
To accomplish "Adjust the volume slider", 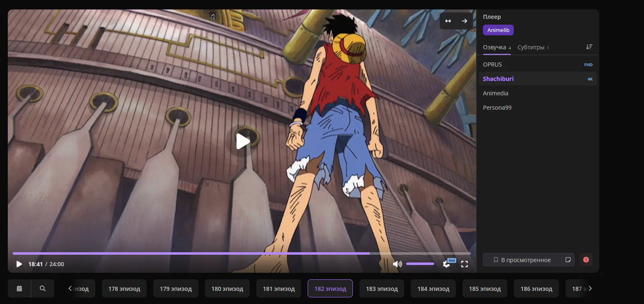I will (x=420, y=264).
